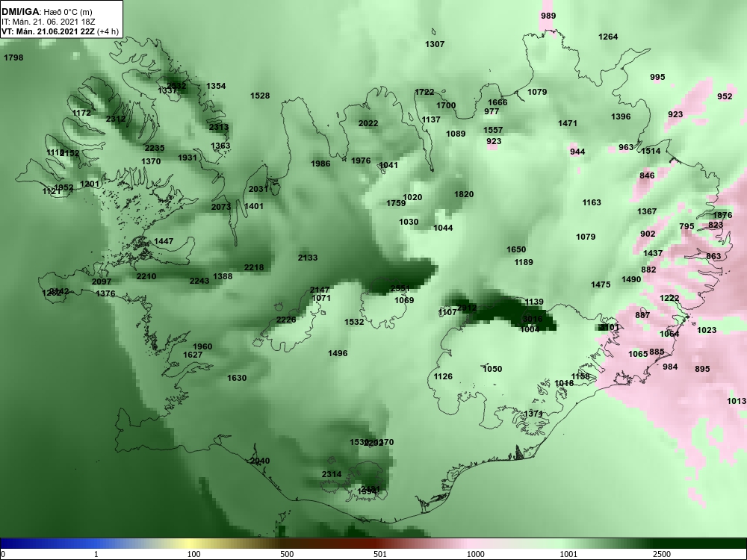Click the 500 label on the color scale

[287, 554]
